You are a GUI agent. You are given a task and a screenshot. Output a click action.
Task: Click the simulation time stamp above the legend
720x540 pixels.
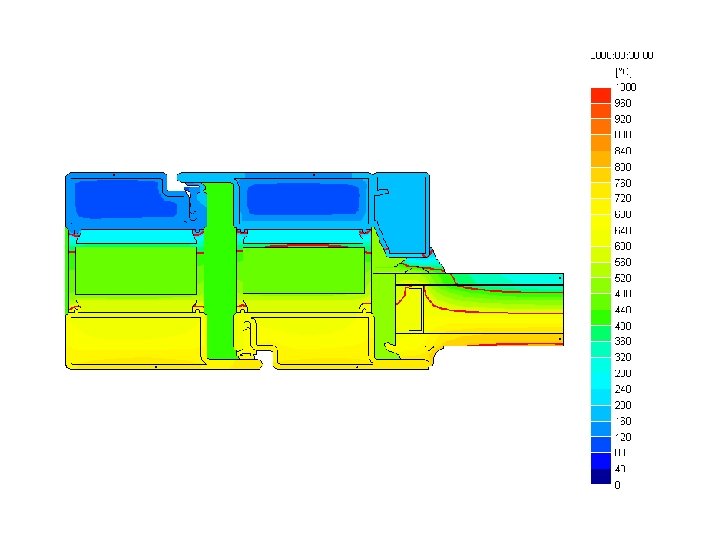[622, 56]
